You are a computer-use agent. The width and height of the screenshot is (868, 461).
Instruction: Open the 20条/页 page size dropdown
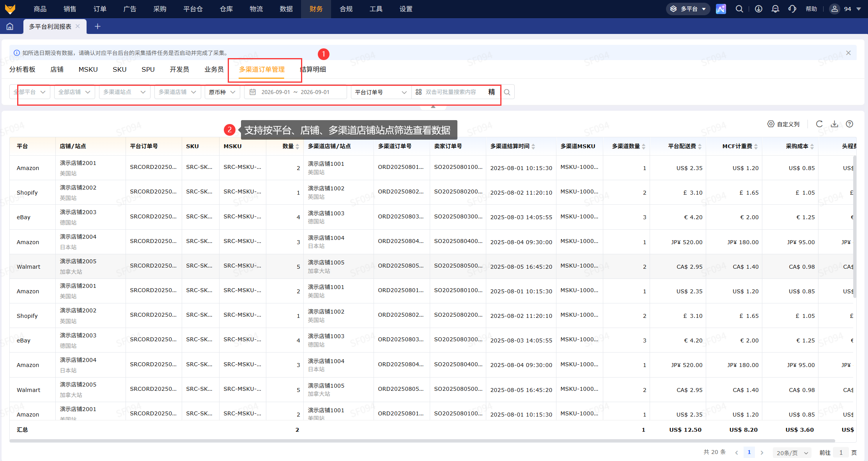point(792,453)
